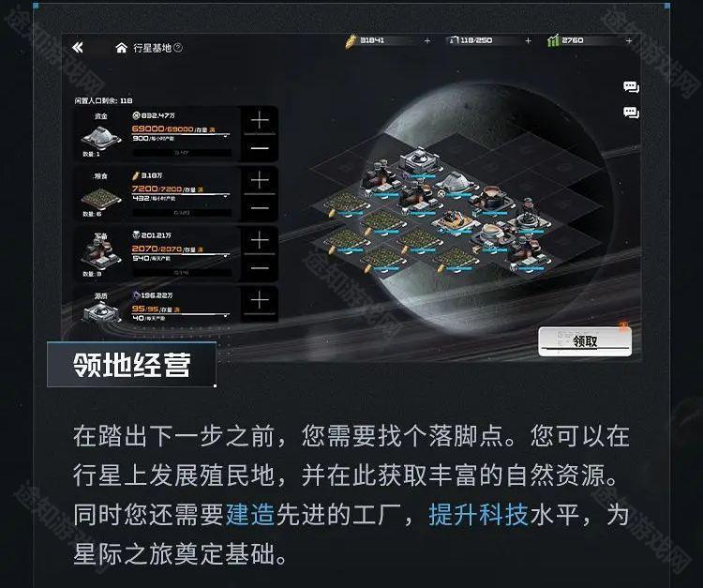Open the 行星基地 help question mark
The width and height of the screenshot is (703, 588).
point(178,48)
